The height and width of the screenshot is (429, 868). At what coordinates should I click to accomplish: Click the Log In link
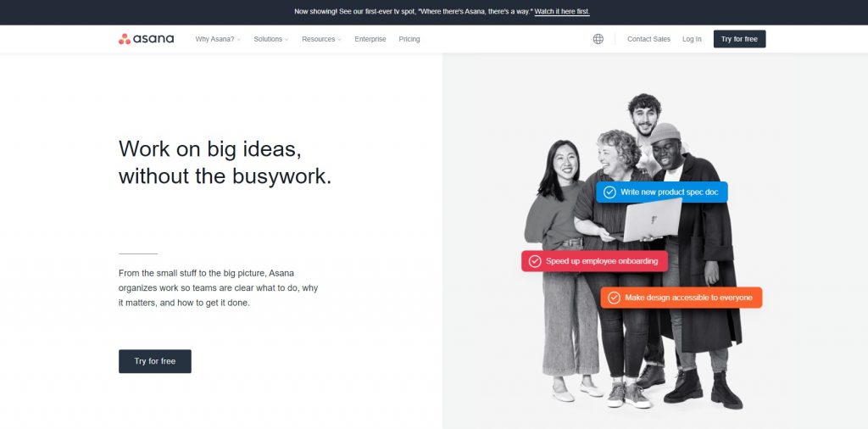[x=692, y=39]
